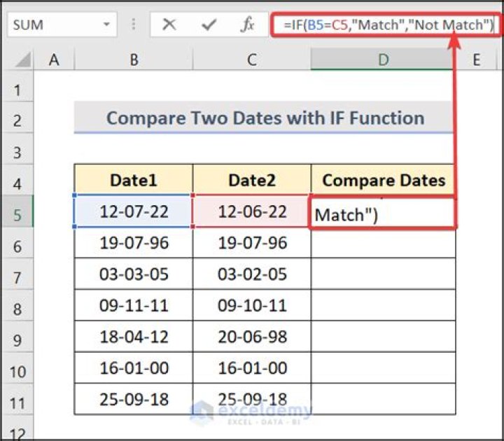This screenshot has width=504, height=441.
Task: Select column B header
Action: [133, 61]
